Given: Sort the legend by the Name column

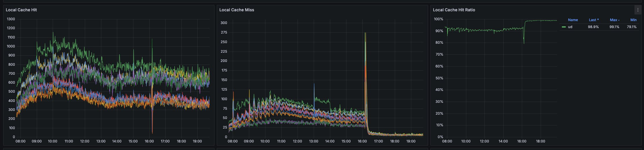Looking at the screenshot, I should pyautogui.click(x=573, y=20).
